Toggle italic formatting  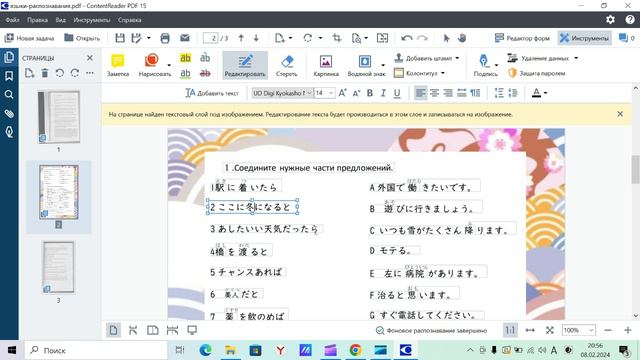(x=383, y=93)
